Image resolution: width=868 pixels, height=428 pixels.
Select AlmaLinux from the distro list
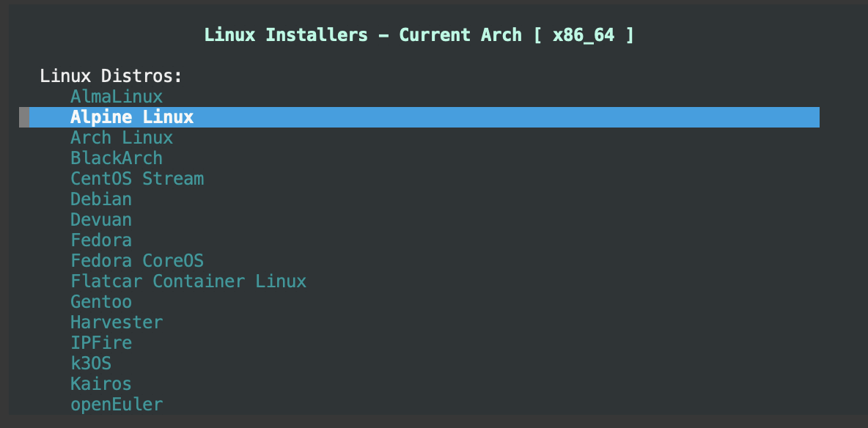(117, 96)
